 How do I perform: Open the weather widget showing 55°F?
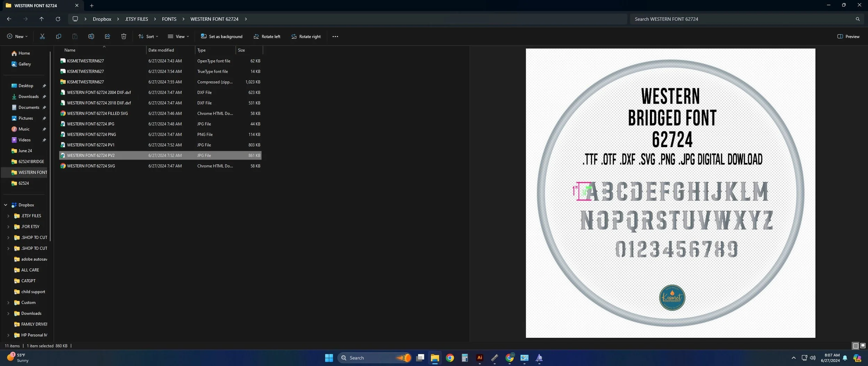coord(18,358)
